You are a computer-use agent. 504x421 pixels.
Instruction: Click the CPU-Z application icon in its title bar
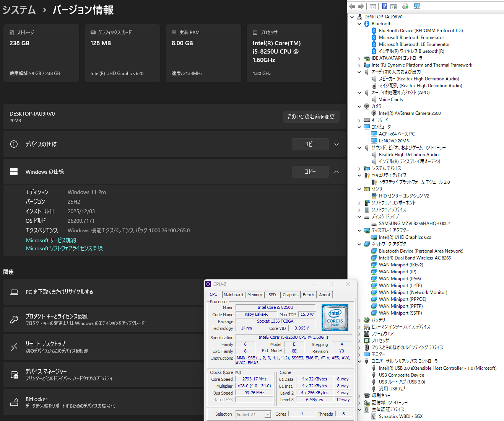[208, 284]
